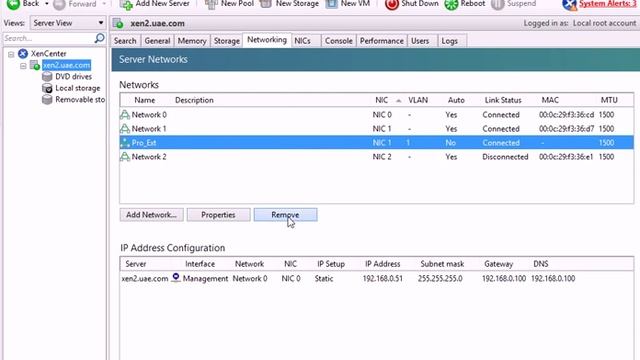The width and height of the screenshot is (640, 360).
Task: Sort networks by Name column header
Action: (x=145, y=100)
